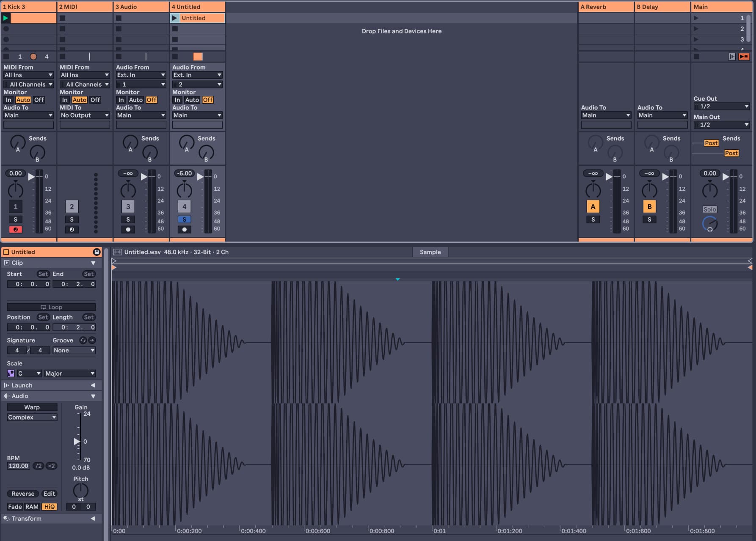Enable the Loop toggle in clip panel
The width and height of the screenshot is (756, 541).
[x=51, y=307]
